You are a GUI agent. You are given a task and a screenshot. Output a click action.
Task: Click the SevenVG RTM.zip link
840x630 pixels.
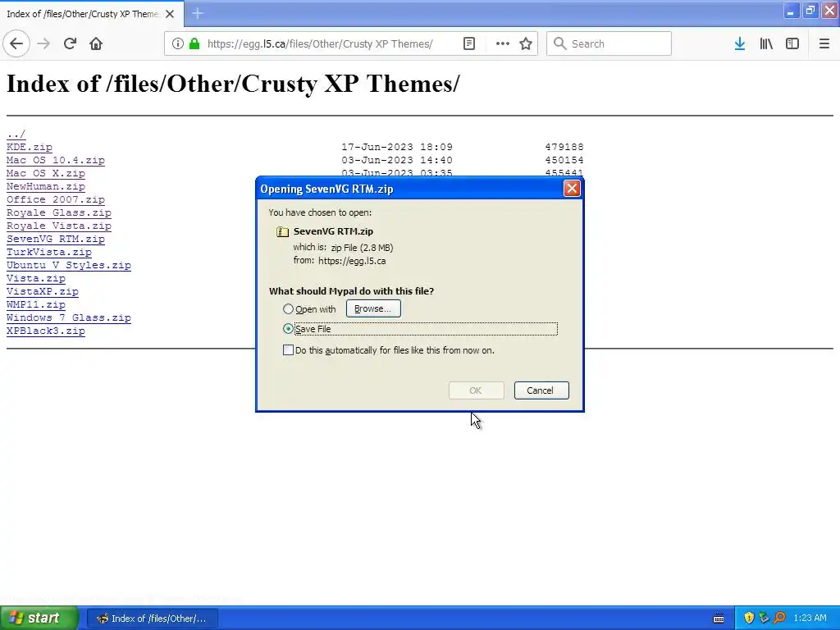coord(56,239)
